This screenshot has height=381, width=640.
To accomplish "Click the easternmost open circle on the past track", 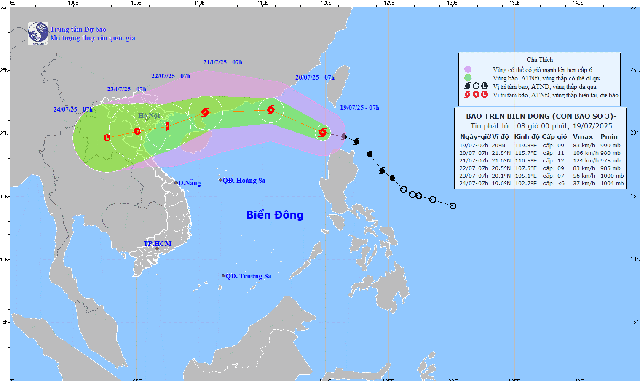I will pos(453,206).
